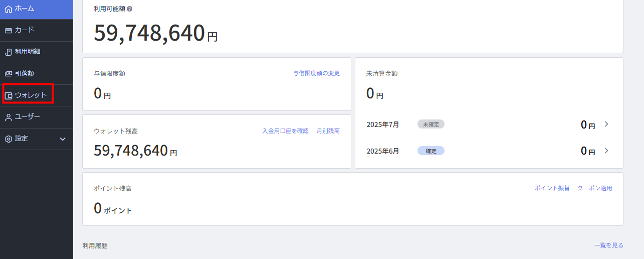Click クーポン適用 link
This screenshot has height=259, width=644.
595,188
